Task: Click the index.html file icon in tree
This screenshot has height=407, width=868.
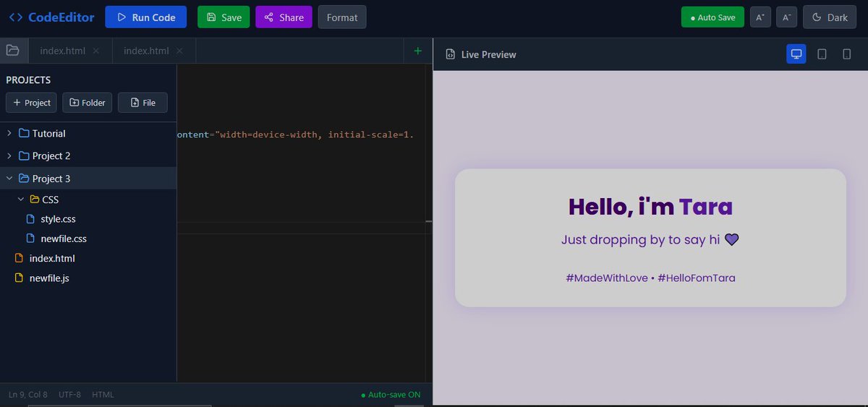Action: click(20, 258)
